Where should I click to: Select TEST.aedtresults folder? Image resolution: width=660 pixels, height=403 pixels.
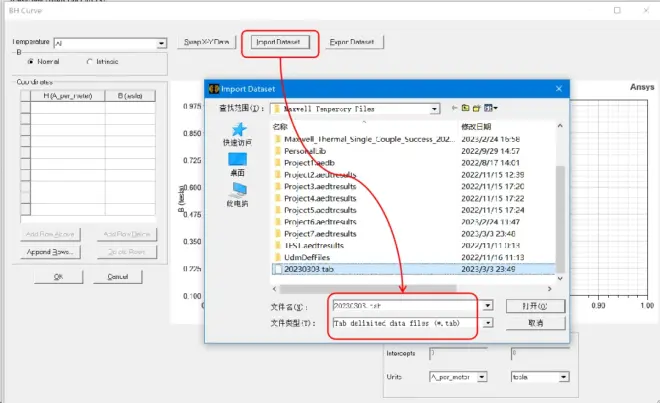pyautogui.click(x=314, y=246)
